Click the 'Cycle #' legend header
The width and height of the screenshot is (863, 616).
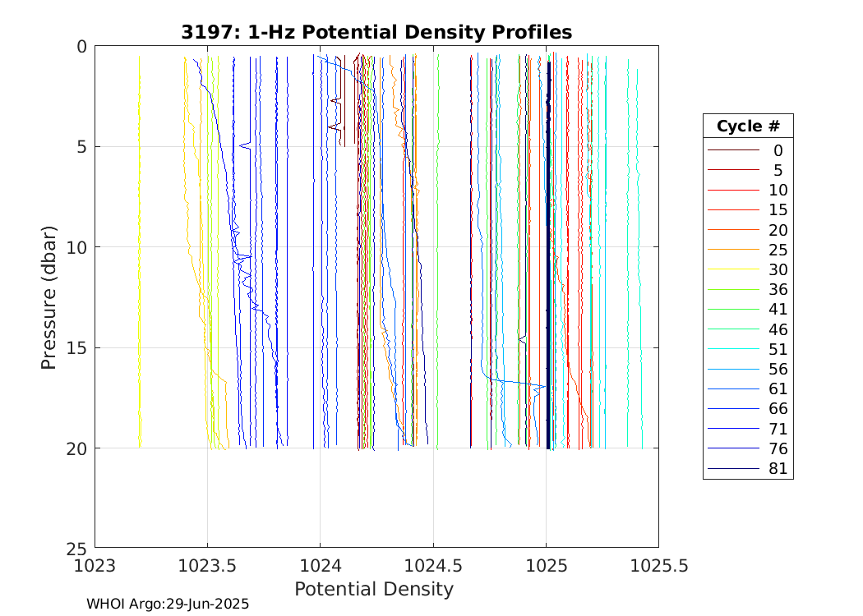748,126
